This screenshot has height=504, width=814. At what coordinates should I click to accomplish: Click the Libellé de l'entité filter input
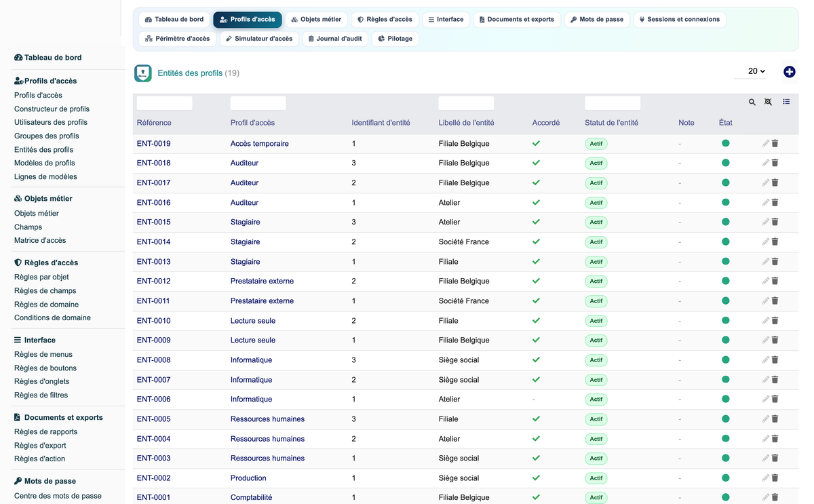click(x=466, y=103)
